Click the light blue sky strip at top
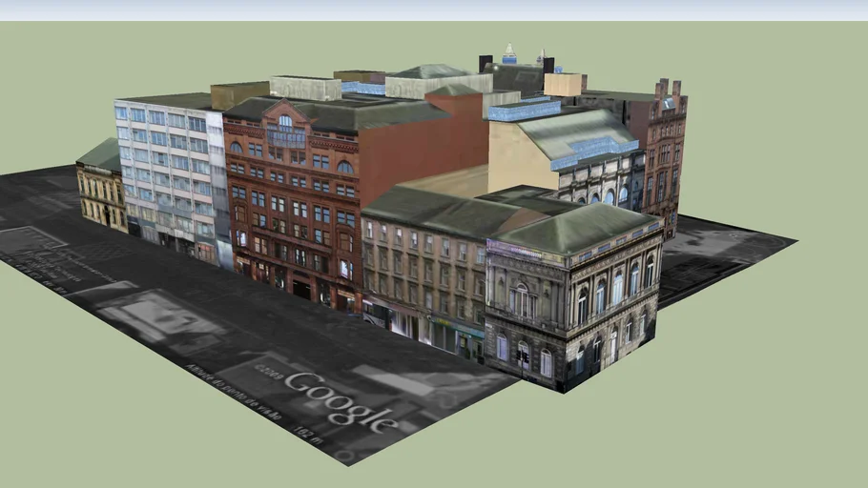Image resolution: width=868 pixels, height=488 pixels. pyautogui.click(x=434, y=10)
